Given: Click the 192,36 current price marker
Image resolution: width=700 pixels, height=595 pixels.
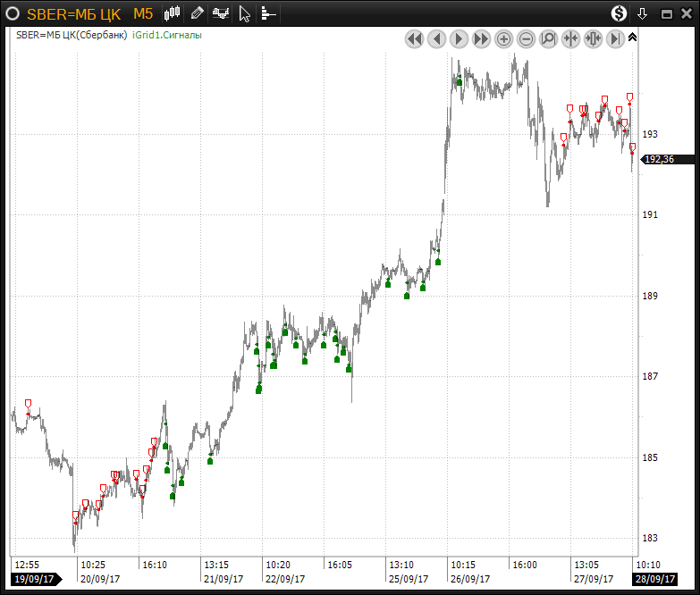Looking at the screenshot, I should 659,159.
